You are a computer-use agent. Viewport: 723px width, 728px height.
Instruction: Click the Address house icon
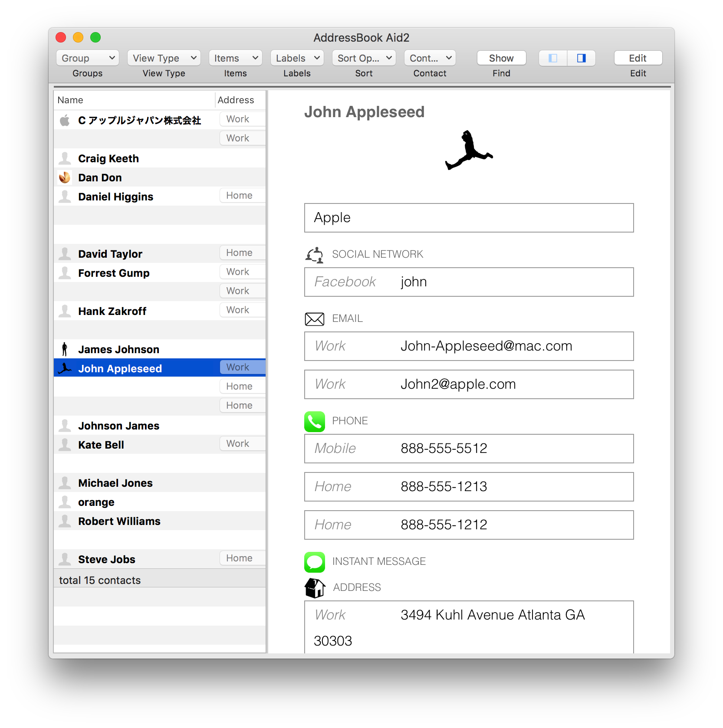pyautogui.click(x=315, y=588)
